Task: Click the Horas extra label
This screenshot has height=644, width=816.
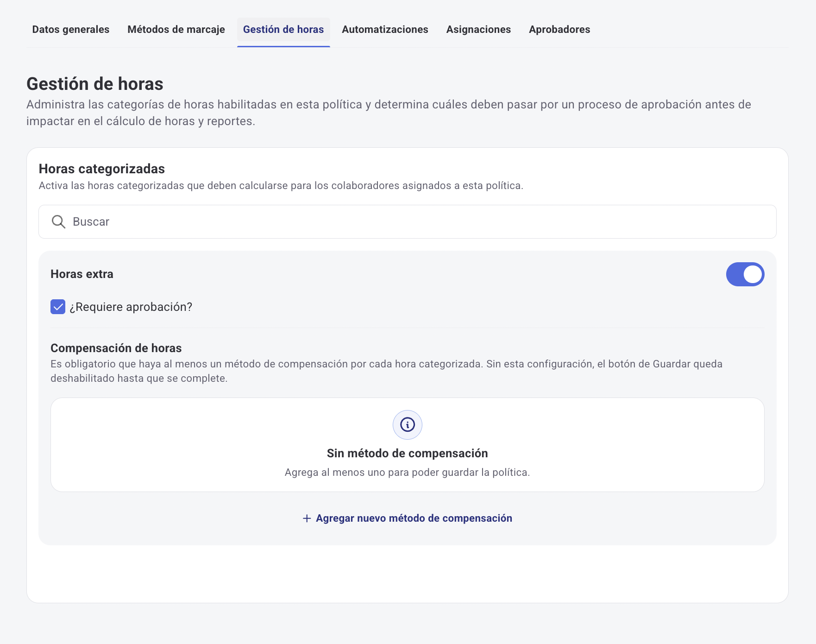Action: (82, 274)
